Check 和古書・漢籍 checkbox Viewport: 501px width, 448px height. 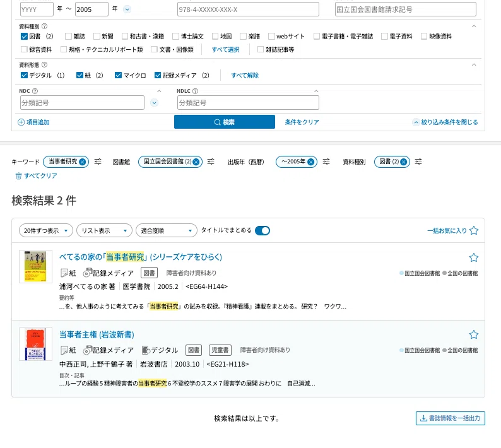124,37
